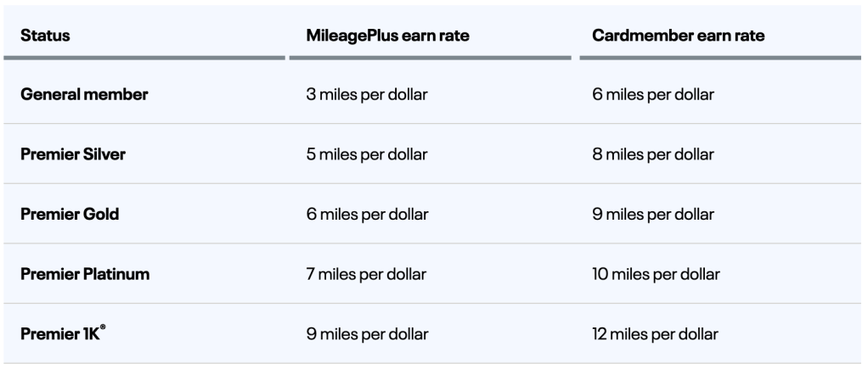This screenshot has height=369, width=868.
Task: Click the gray underline beneath the Status header
Action: [x=144, y=58]
